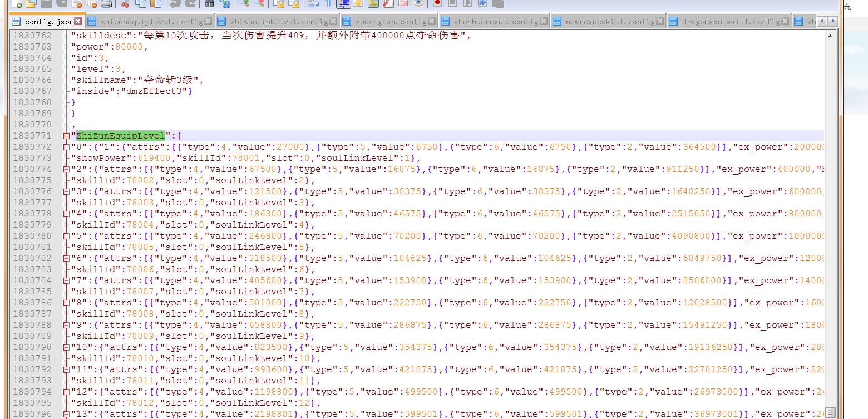Close the config.json tab
Screen dimensions: 868x419
78,22
